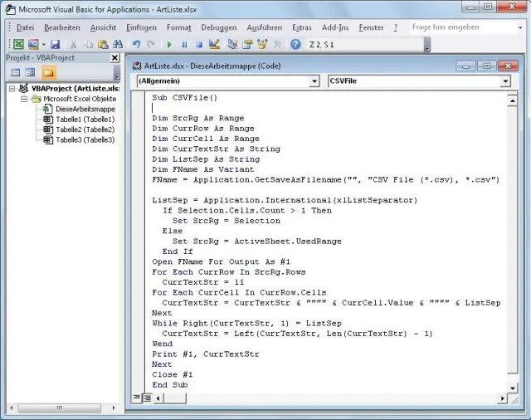The image size is (531, 420).
Task: Close the Projekt - VBAProject panel
Action: coord(115,58)
